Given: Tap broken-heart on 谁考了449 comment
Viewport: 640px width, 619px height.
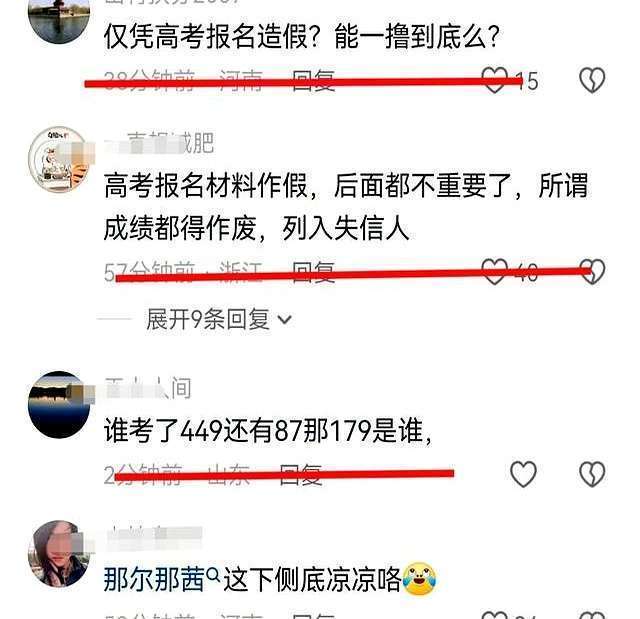Looking at the screenshot, I should tap(592, 474).
